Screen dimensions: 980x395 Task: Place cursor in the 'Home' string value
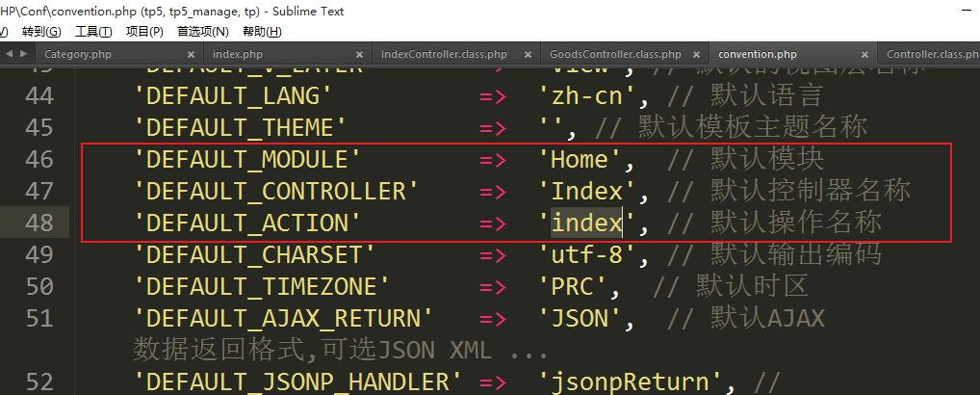[580, 159]
